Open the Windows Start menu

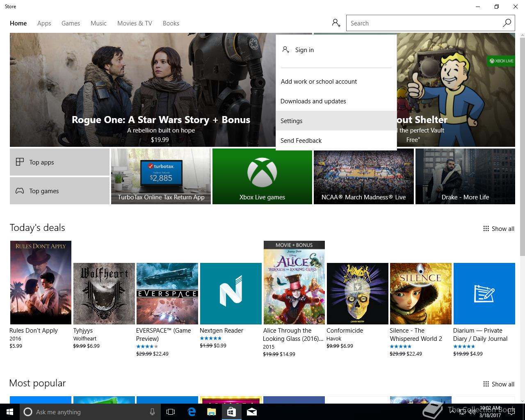[10, 412]
